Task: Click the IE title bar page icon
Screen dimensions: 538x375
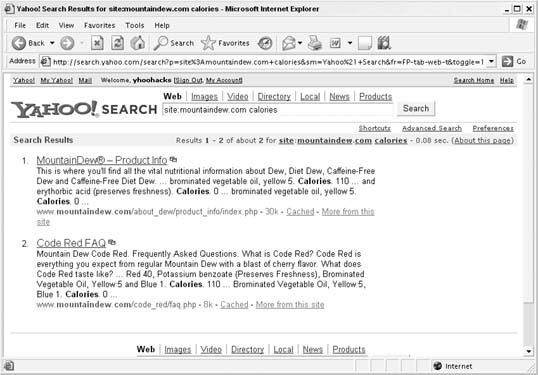Action: 10,9
